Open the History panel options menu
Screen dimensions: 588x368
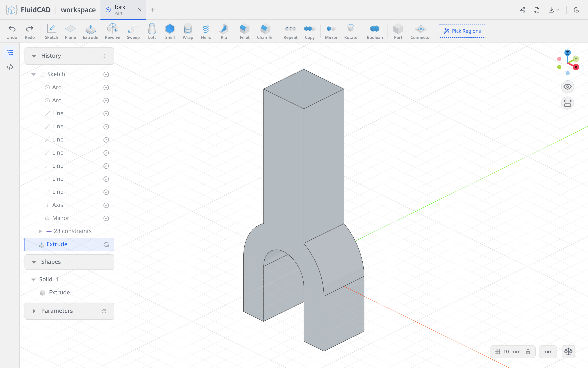(104, 56)
